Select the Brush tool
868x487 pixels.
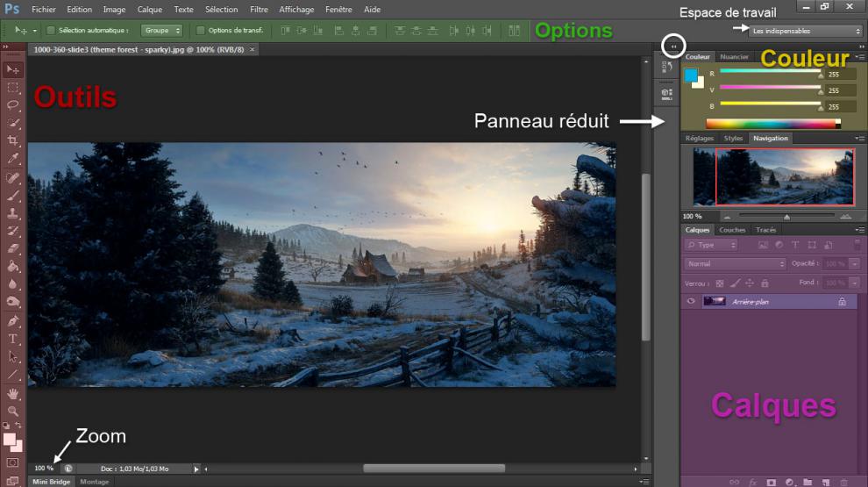coord(13,196)
